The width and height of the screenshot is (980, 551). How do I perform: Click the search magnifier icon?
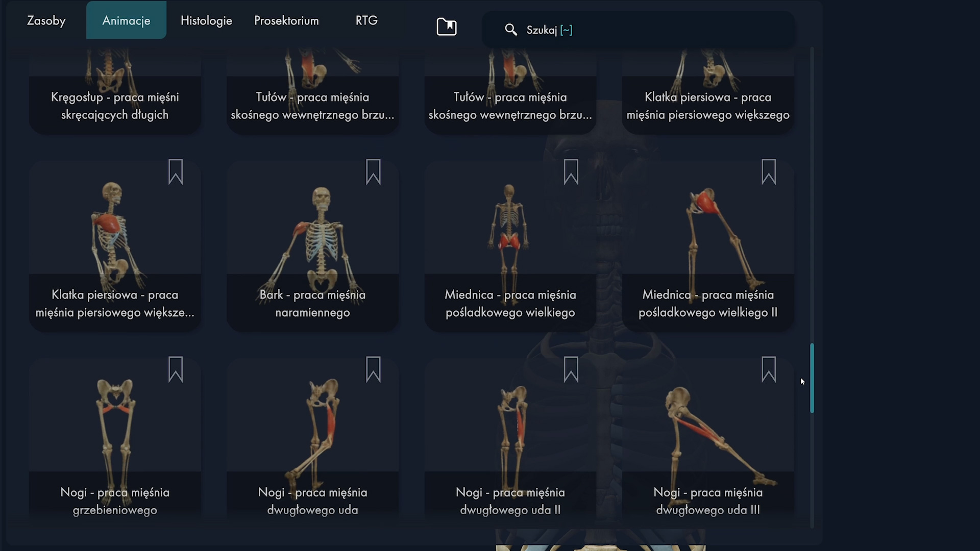click(x=511, y=30)
